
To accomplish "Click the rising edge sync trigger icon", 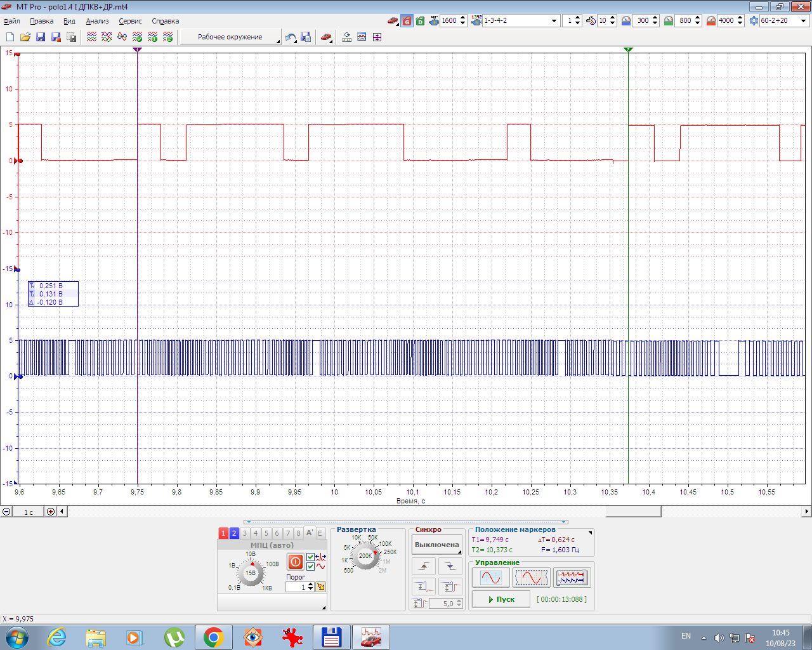I will [424, 566].
